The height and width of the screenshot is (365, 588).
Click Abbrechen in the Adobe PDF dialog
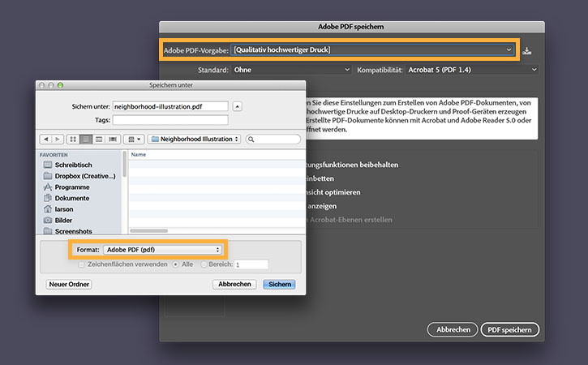pyautogui.click(x=453, y=330)
